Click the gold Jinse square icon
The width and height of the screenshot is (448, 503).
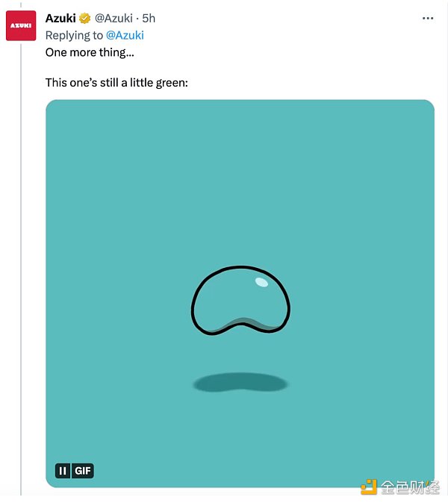click(368, 487)
